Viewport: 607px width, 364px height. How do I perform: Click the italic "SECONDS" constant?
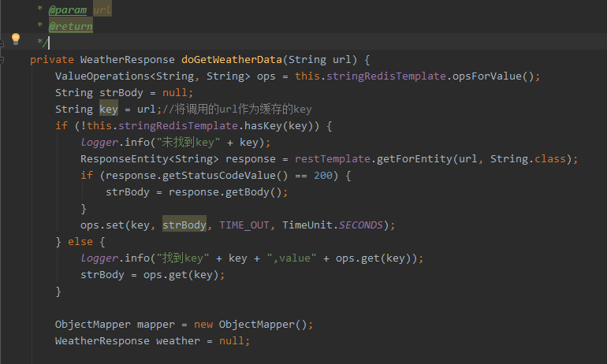click(x=361, y=225)
